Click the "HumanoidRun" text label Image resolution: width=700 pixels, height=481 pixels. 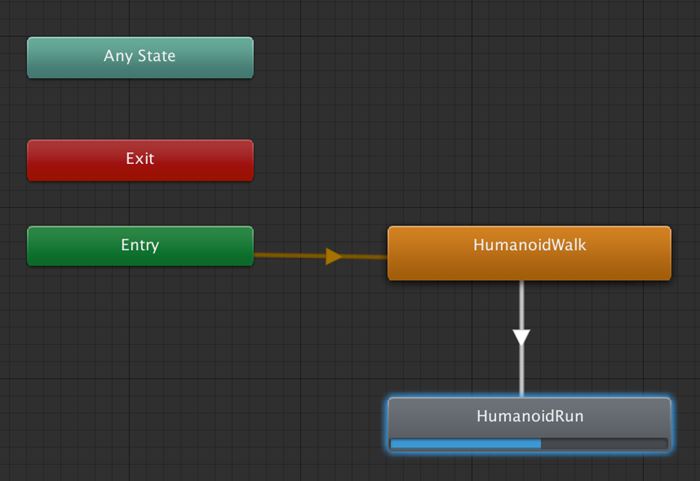tap(529, 416)
